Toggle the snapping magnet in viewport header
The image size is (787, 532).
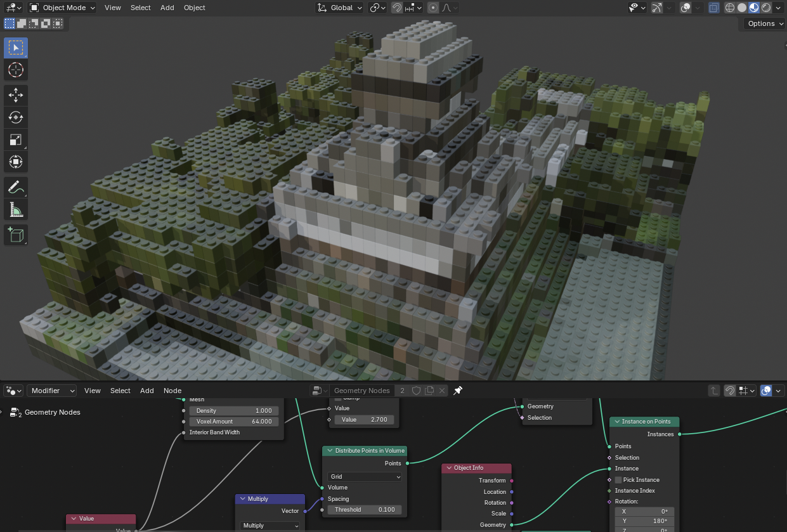pyautogui.click(x=397, y=8)
